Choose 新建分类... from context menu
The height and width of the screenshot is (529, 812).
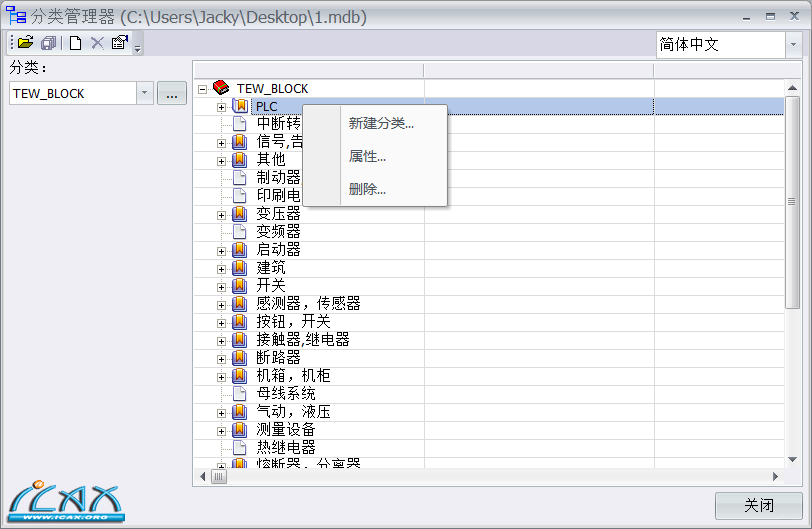click(x=381, y=123)
